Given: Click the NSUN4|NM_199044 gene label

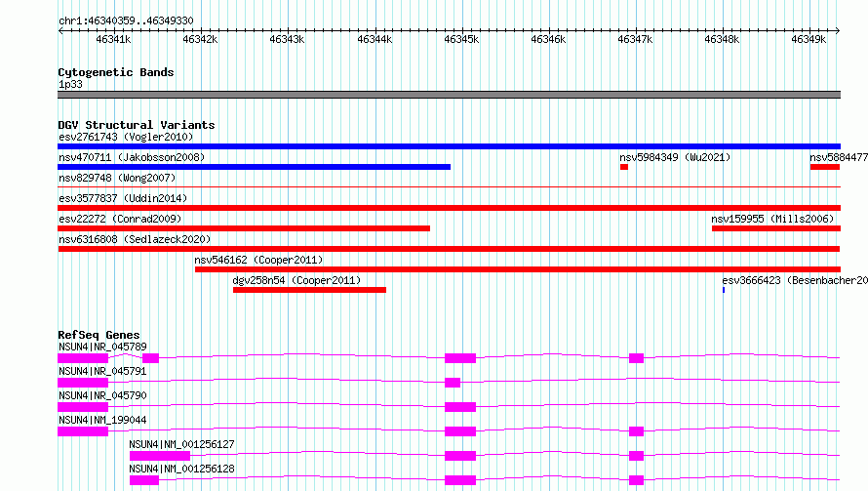Looking at the screenshot, I should 102,420.
